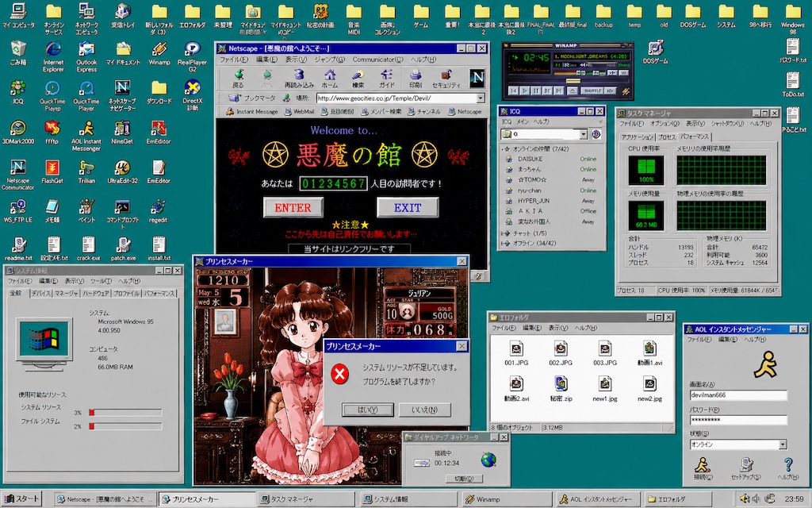
Task: Select the 動画1.avi file icon
Action: (x=649, y=353)
